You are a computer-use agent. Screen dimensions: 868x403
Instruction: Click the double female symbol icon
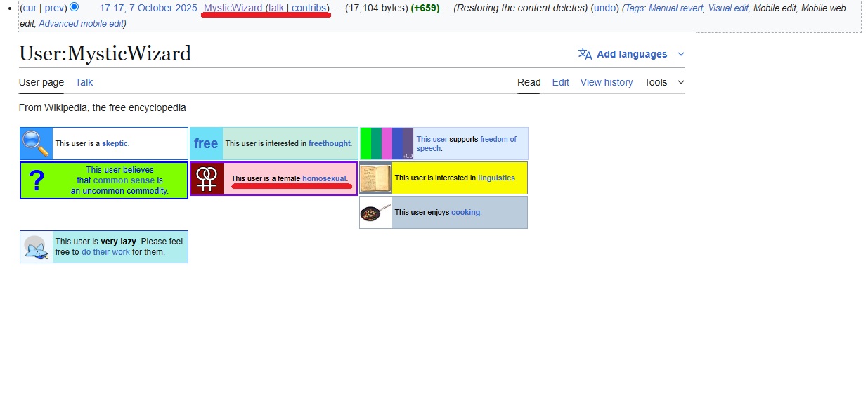207,178
